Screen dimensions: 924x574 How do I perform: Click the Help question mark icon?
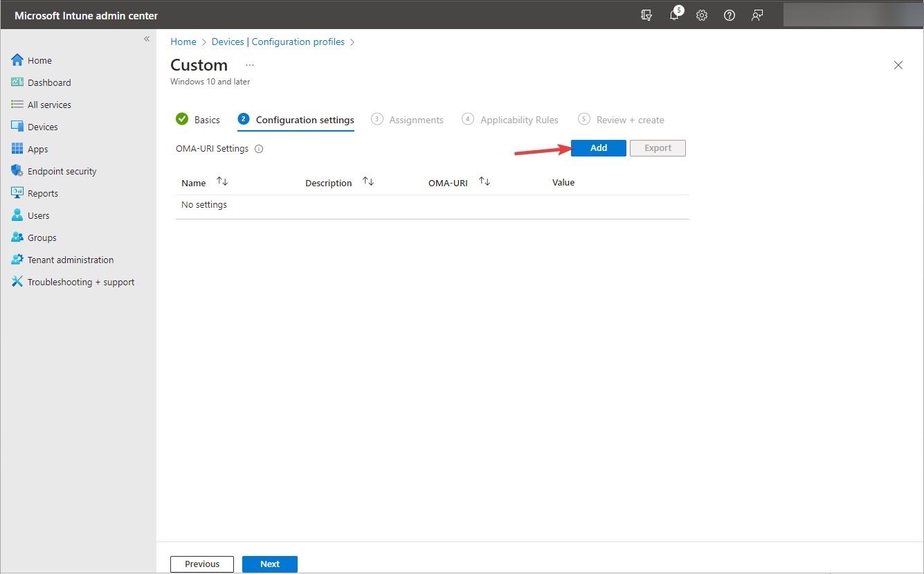730,15
